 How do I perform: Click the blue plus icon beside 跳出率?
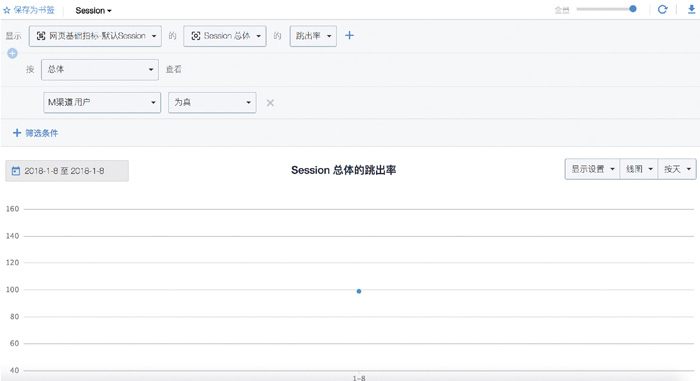350,35
